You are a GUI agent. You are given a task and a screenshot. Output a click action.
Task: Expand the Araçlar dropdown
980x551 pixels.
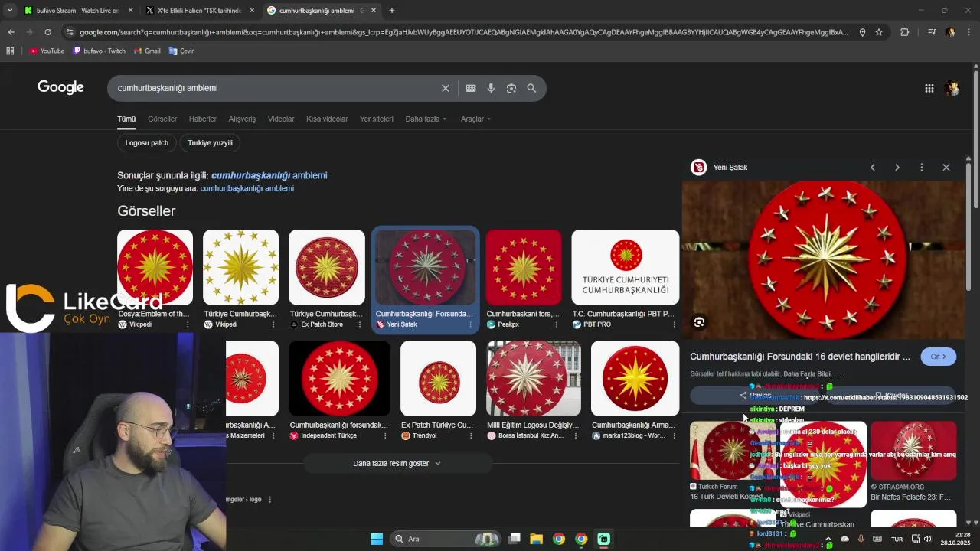(475, 119)
